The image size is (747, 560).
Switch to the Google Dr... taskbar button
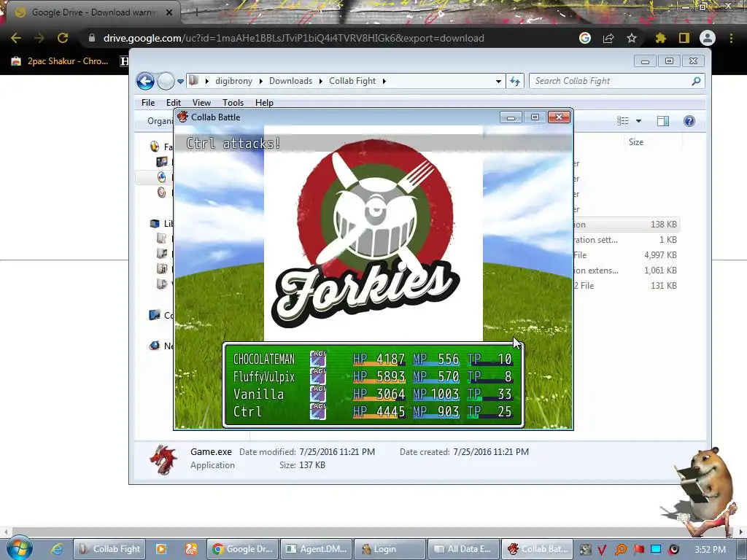click(242, 549)
